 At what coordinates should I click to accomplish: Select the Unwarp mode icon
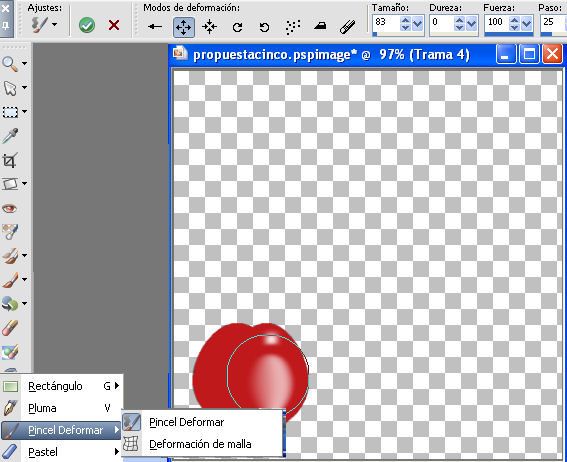coord(348,27)
